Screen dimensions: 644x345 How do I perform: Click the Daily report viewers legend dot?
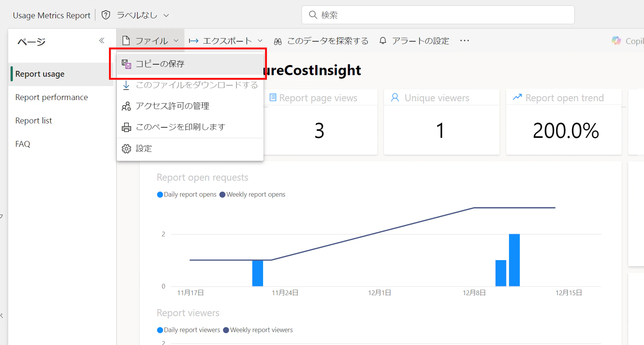tap(160, 330)
